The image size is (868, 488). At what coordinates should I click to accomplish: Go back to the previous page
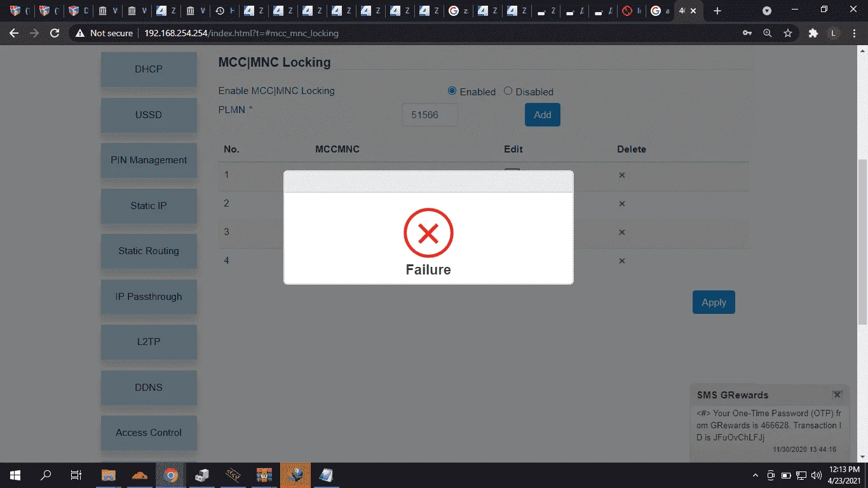pos(14,33)
